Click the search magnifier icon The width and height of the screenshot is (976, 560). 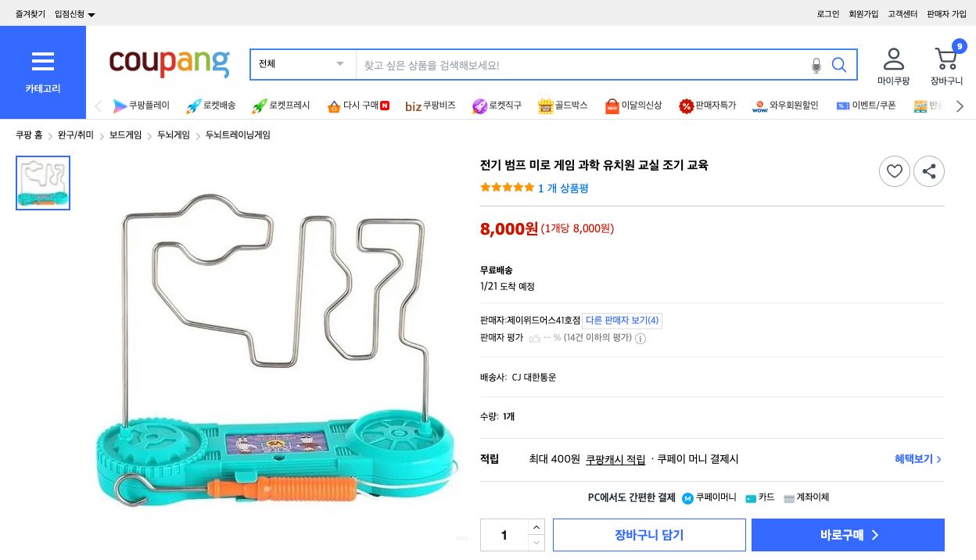pos(839,65)
